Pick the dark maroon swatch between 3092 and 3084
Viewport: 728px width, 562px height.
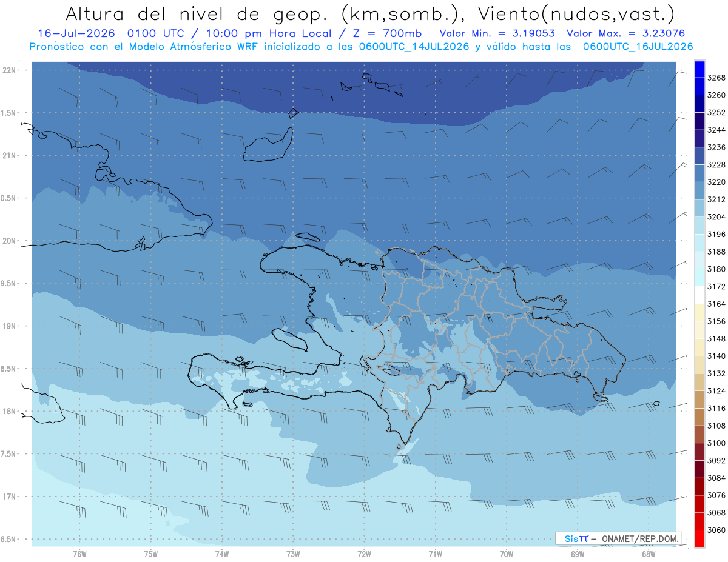[x=699, y=469]
